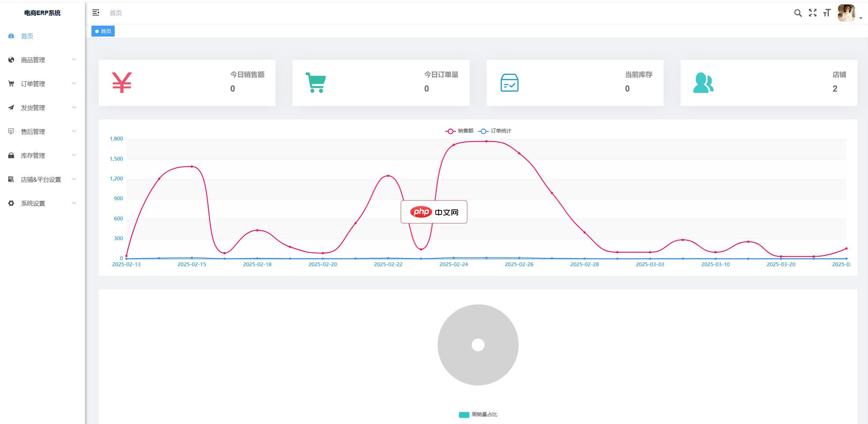Toggle the 订单统计 legend series
The height and width of the screenshot is (424, 868).
[x=495, y=131]
